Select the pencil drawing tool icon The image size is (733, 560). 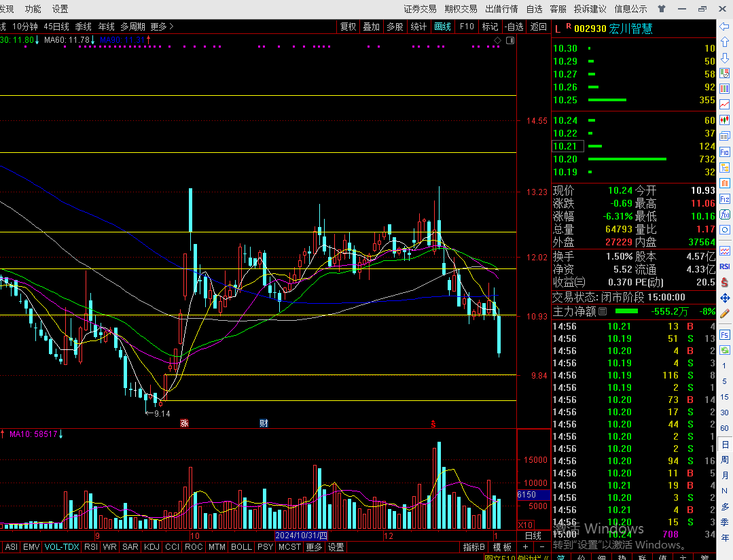(725, 313)
